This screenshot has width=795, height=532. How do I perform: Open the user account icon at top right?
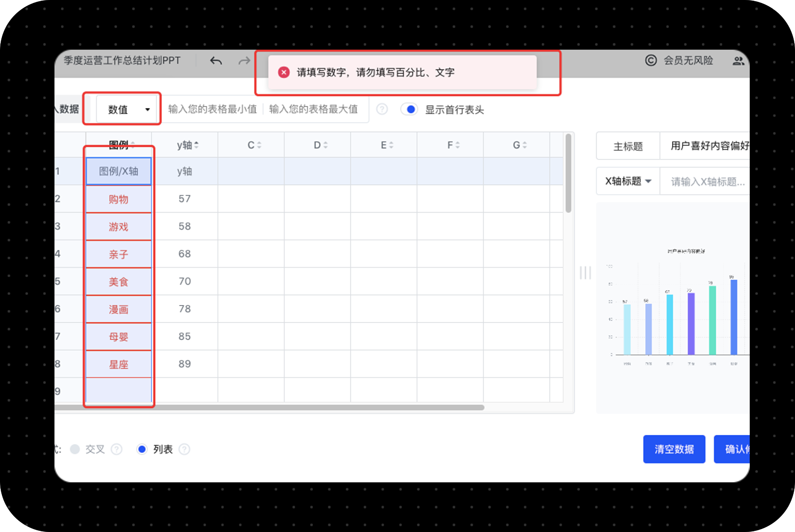coord(739,61)
